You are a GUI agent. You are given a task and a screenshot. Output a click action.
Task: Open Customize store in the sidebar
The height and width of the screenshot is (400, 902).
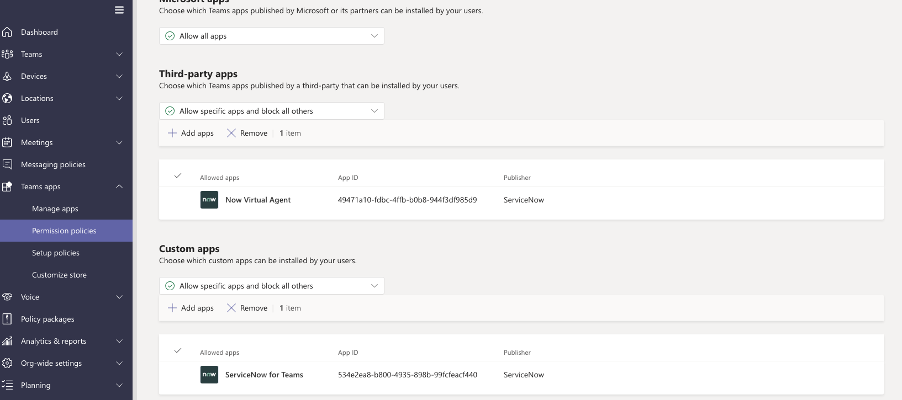click(x=59, y=275)
